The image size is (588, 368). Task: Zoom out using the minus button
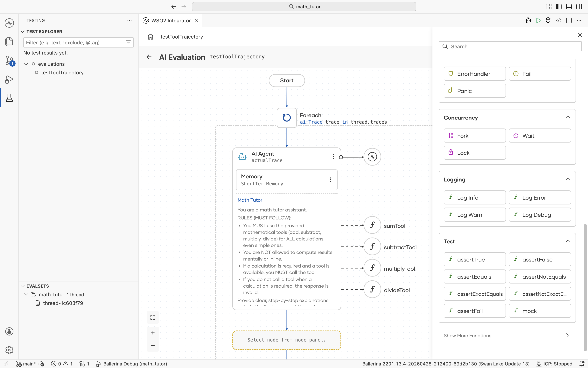[x=153, y=345]
